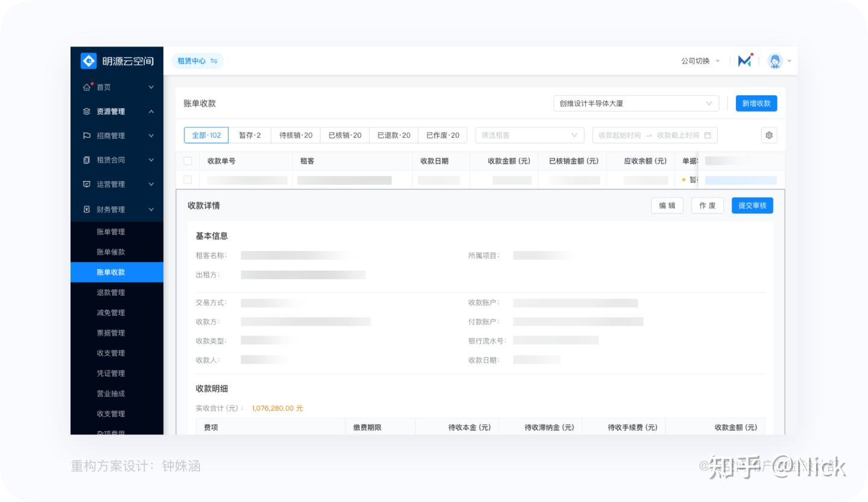Screen dimensions: 868x502
Task: Select the 已退款·20 tab
Action: pyautogui.click(x=394, y=135)
